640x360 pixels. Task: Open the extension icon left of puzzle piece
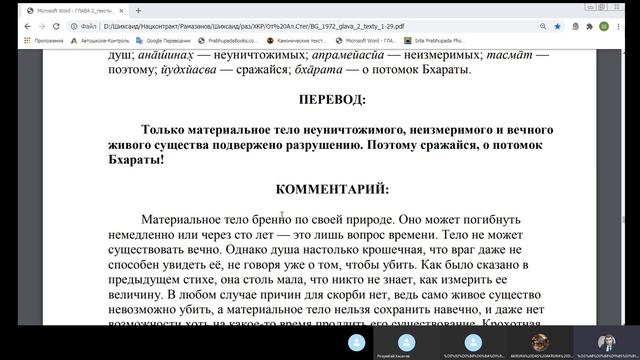(575, 27)
